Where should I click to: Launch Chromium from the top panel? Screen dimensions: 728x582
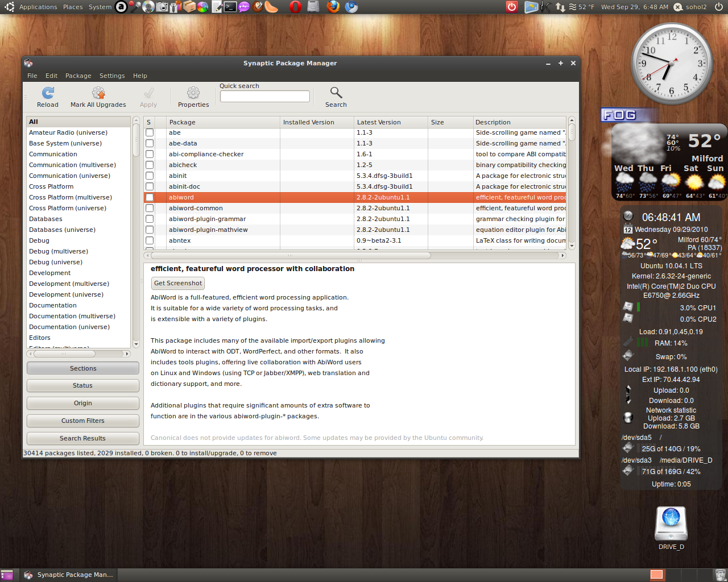click(351, 7)
